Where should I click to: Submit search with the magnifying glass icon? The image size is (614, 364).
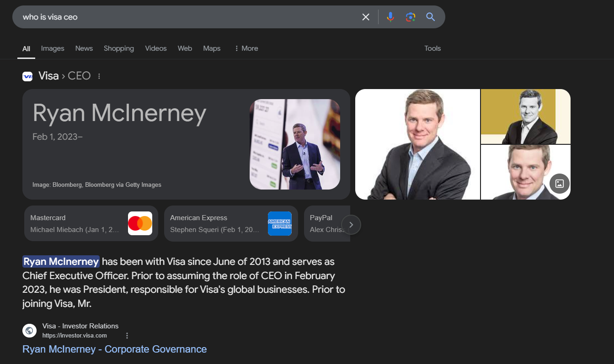tap(430, 17)
